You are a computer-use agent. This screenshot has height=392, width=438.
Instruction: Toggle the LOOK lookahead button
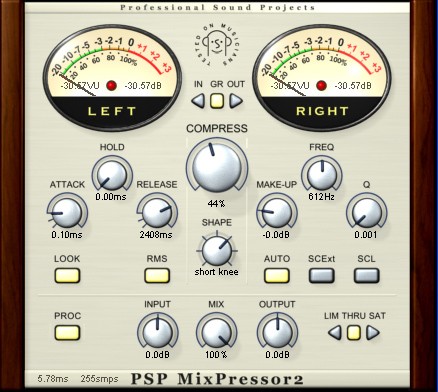tap(67, 276)
